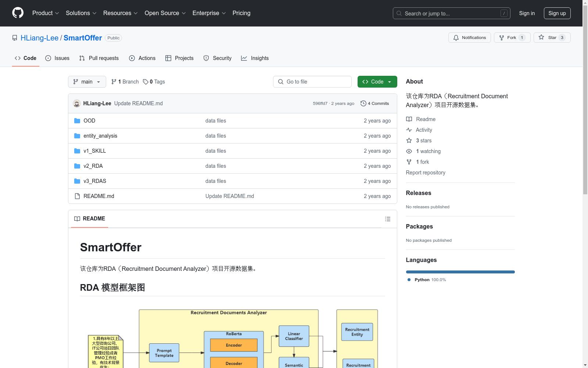The image size is (588, 368).
Task: Open the Projects tab
Action: (179, 58)
